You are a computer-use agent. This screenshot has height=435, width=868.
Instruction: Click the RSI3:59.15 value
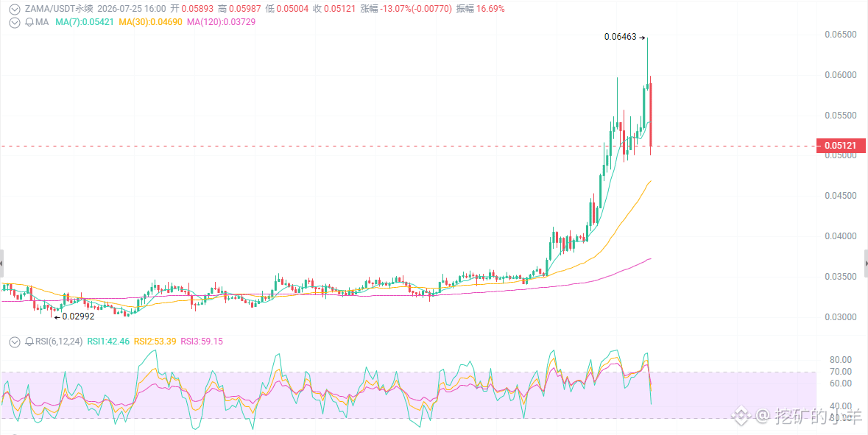(202, 342)
